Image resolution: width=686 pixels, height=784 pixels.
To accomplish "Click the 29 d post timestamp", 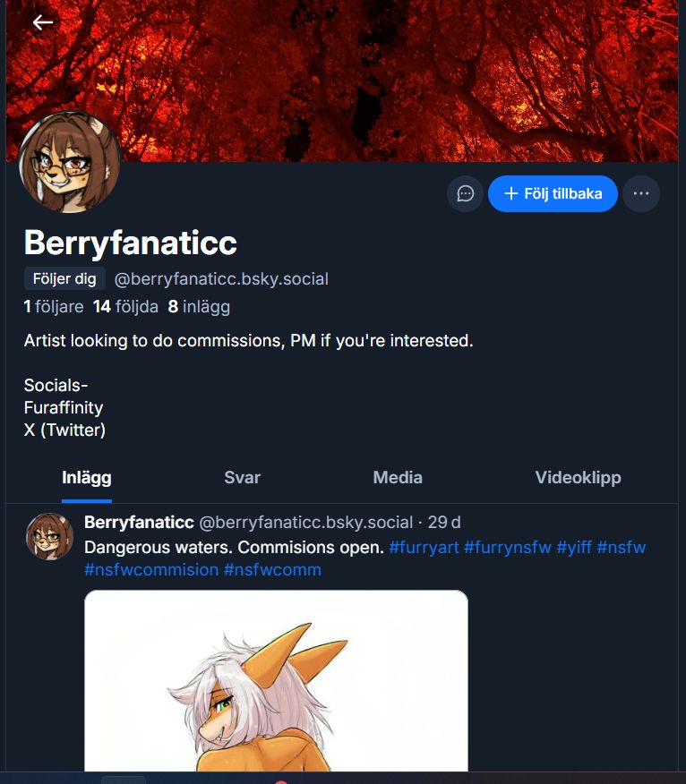I will (x=444, y=522).
